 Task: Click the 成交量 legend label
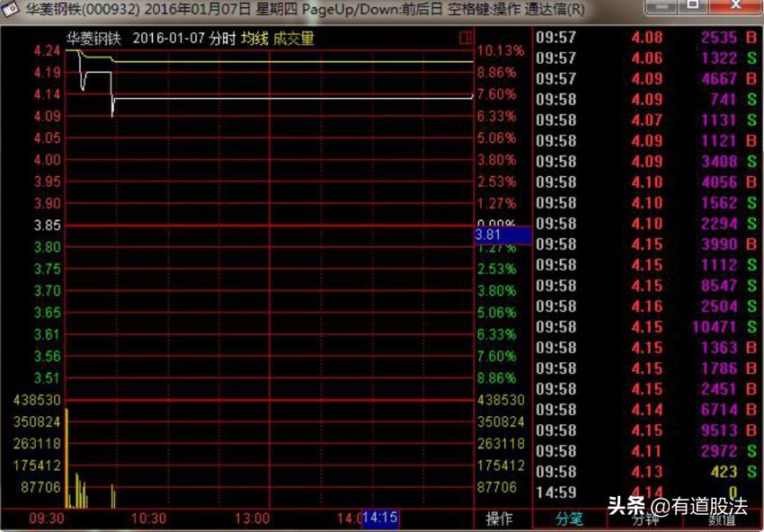point(293,39)
